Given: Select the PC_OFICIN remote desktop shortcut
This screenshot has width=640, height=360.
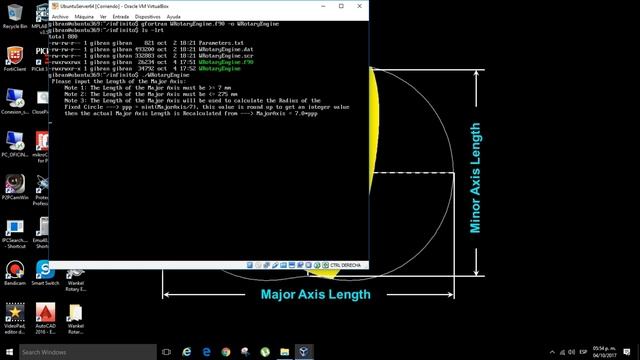Looking at the screenshot, I should click(15, 144).
